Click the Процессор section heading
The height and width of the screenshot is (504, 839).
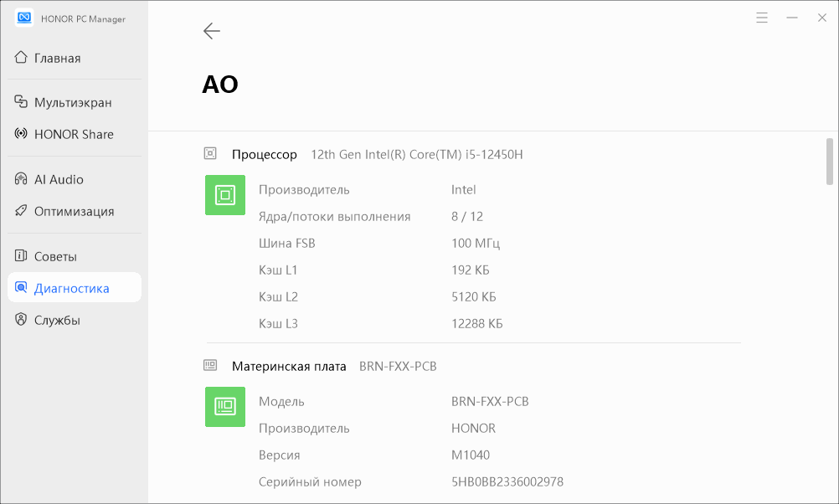pyautogui.click(x=264, y=154)
